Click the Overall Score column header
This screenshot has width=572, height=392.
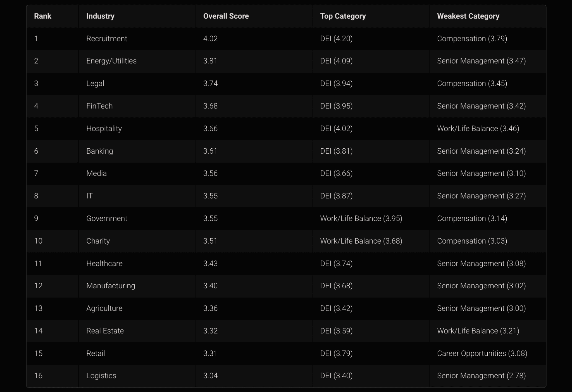[226, 16]
